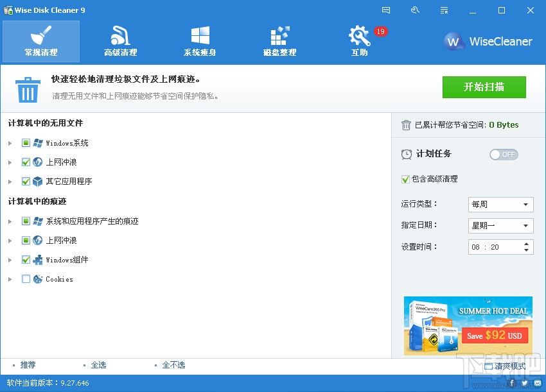Open the 运行类型 每周 dropdown

coord(501,205)
